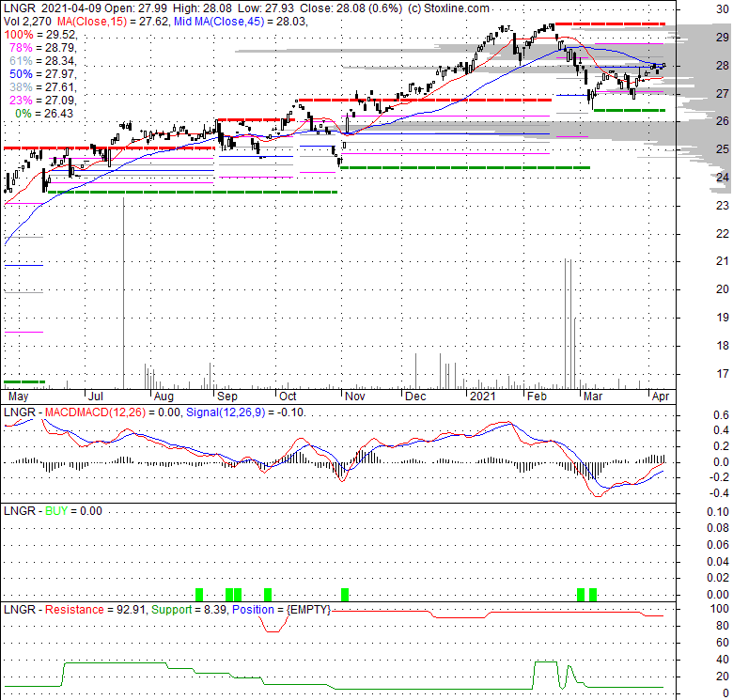Image resolution: width=733 pixels, height=700 pixels.
Task: Click the High: 28.08 value
Action: pyautogui.click(x=203, y=8)
